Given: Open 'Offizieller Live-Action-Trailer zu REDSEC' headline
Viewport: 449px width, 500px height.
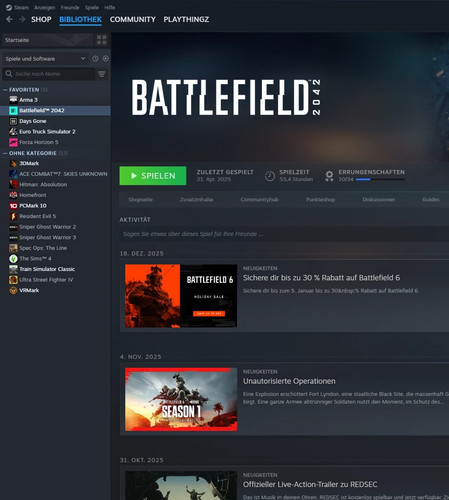Looking at the screenshot, I should tap(310, 484).
